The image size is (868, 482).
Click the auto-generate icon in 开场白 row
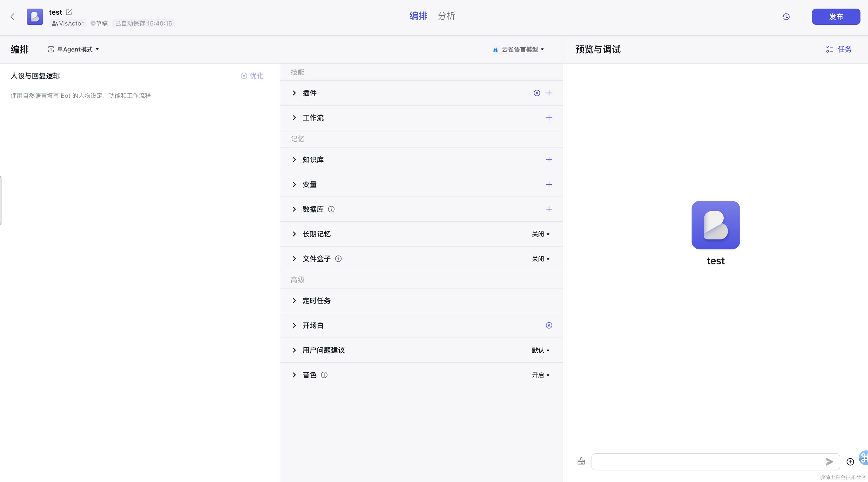pyautogui.click(x=549, y=325)
